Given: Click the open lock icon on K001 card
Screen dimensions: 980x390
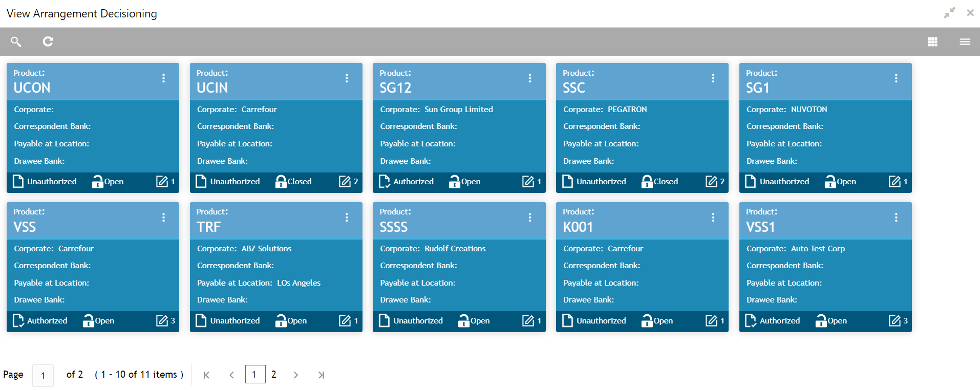Looking at the screenshot, I should [647, 320].
